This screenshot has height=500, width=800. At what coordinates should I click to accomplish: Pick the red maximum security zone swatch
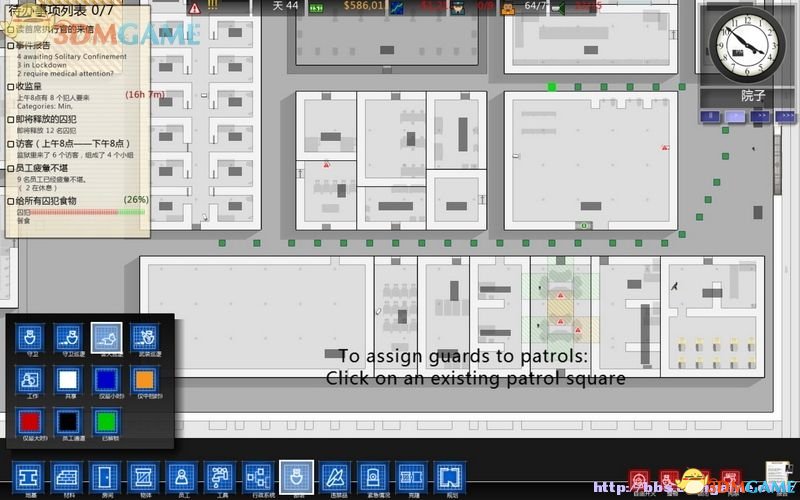point(30,422)
